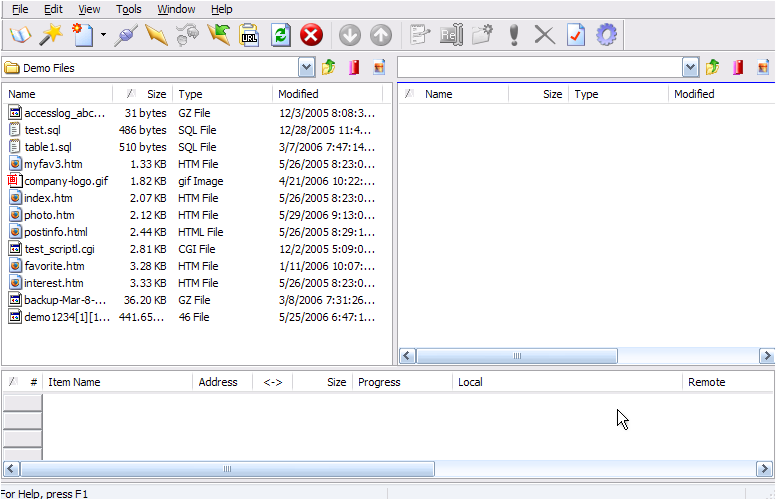Go up one folder in remote pane
The width and height of the screenshot is (776, 500).
pos(713,67)
